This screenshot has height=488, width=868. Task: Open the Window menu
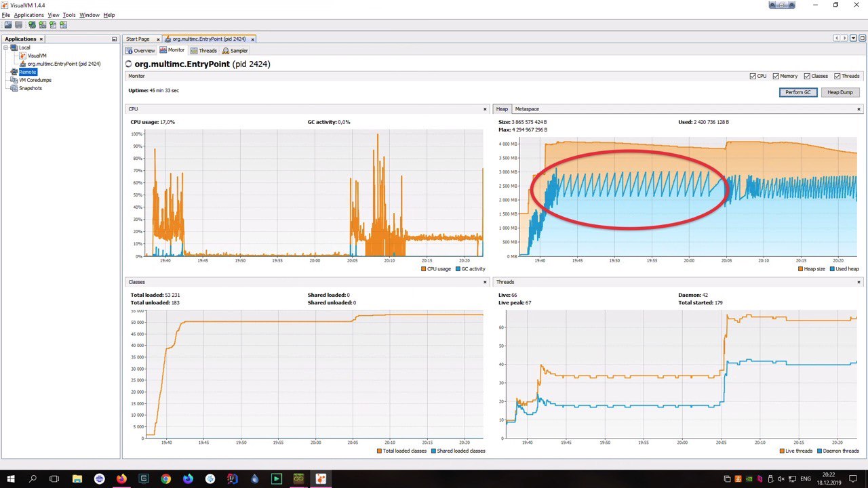tap(89, 15)
